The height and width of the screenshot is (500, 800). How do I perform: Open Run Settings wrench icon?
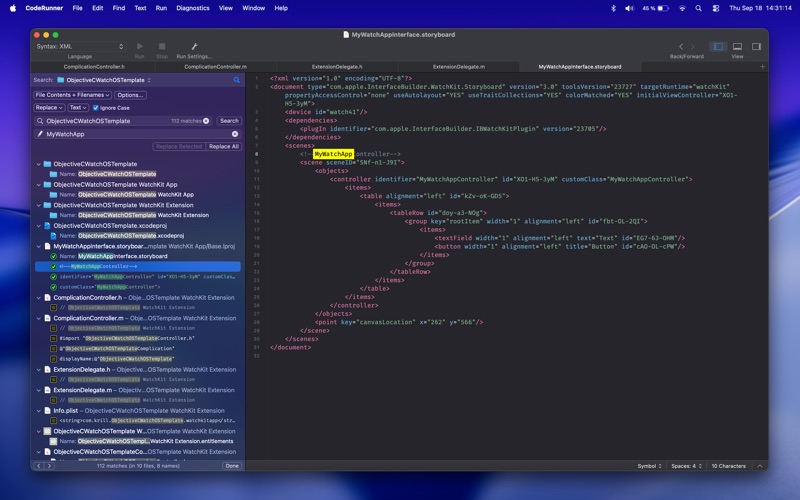click(x=194, y=46)
